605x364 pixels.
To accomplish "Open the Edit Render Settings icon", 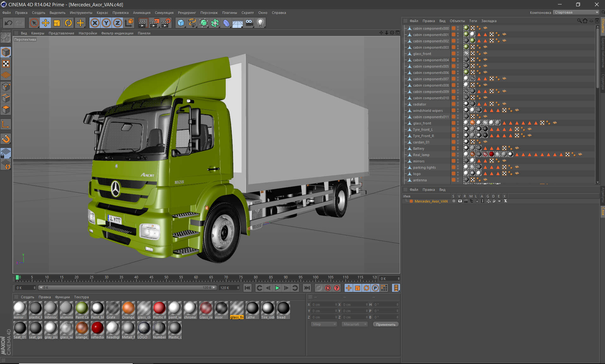I will (x=166, y=23).
